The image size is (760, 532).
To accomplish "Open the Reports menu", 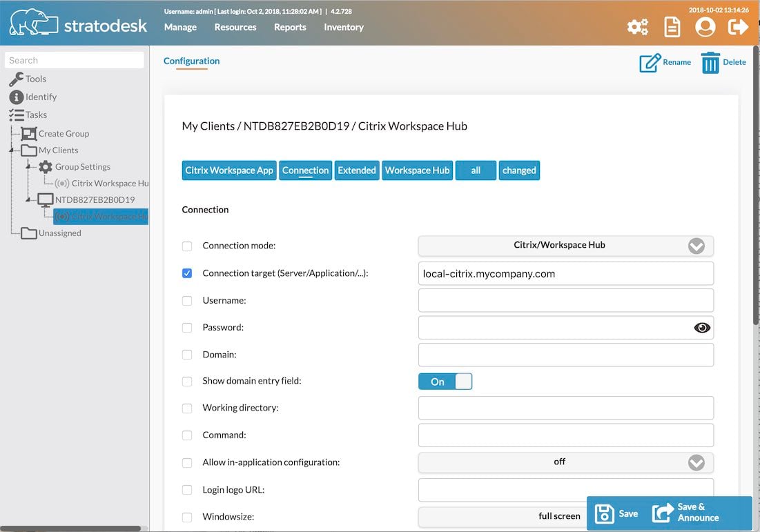I will [290, 27].
